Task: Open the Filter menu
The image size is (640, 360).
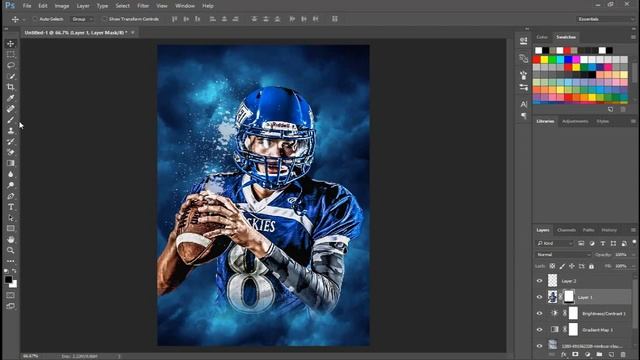Action: point(143,6)
